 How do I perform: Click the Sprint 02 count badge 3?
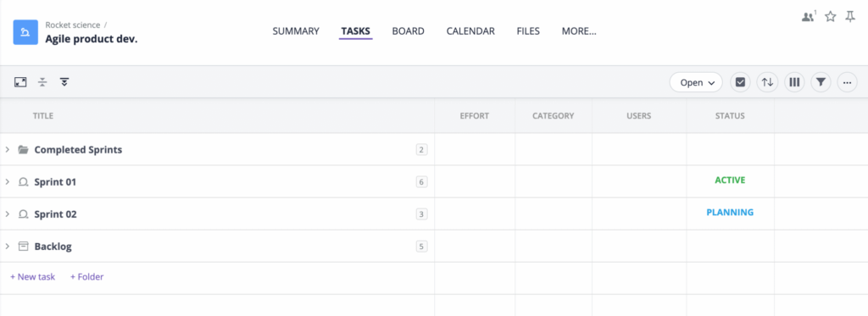pos(422,214)
